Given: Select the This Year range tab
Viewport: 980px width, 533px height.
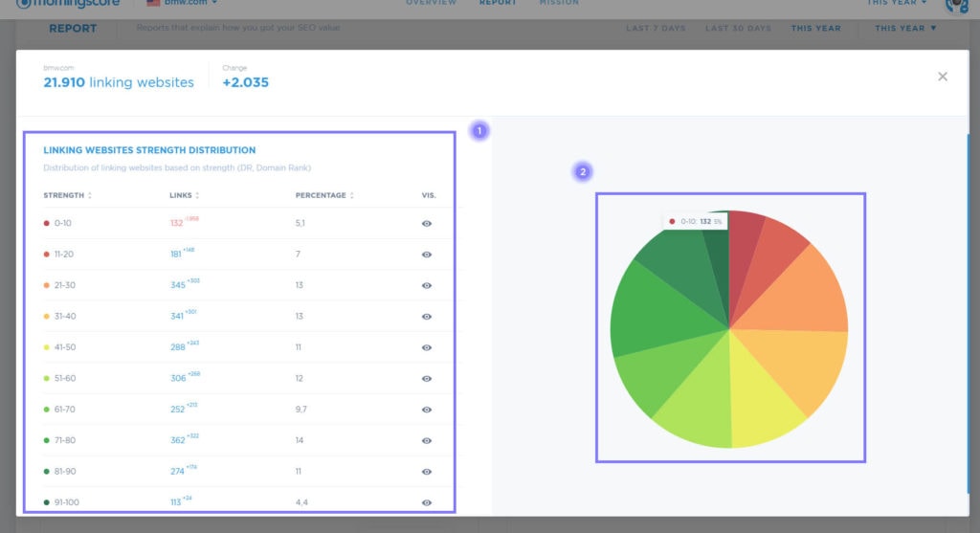Looking at the screenshot, I should (x=815, y=28).
